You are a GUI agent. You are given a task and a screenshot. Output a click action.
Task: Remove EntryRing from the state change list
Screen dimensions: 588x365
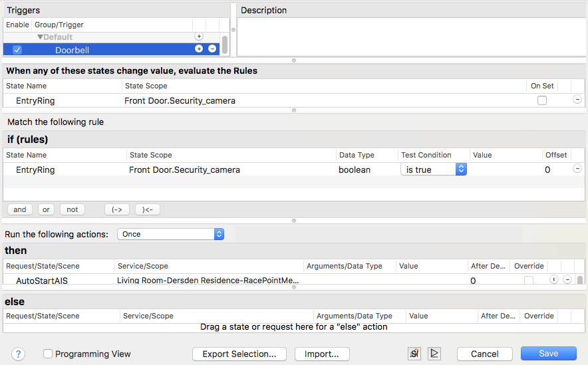(577, 100)
